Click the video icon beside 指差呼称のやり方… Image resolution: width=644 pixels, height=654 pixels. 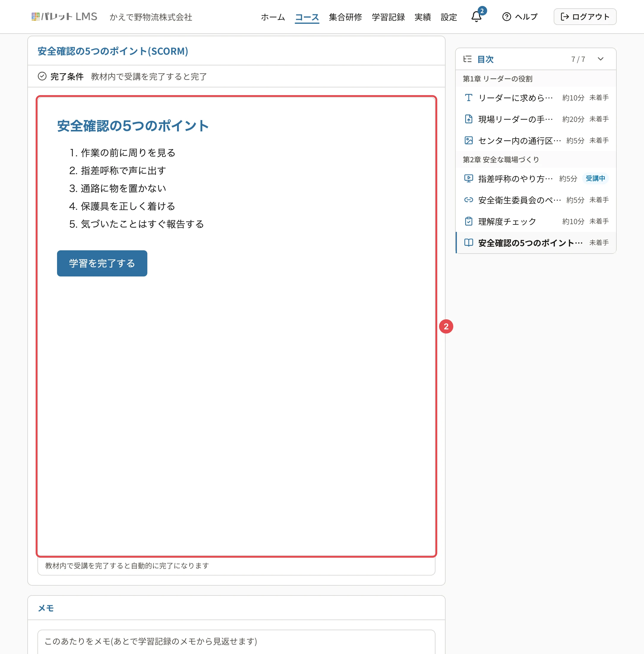click(468, 178)
